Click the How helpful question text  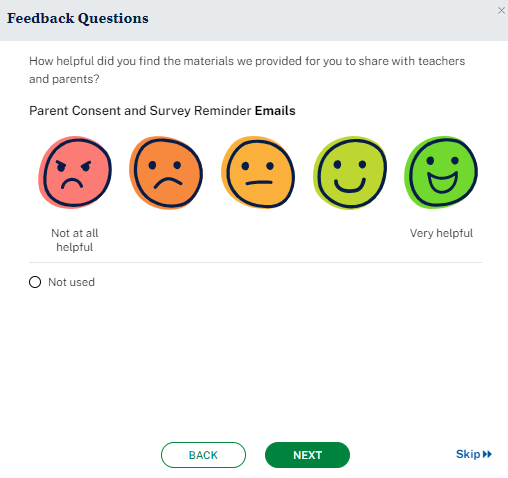pos(247,70)
